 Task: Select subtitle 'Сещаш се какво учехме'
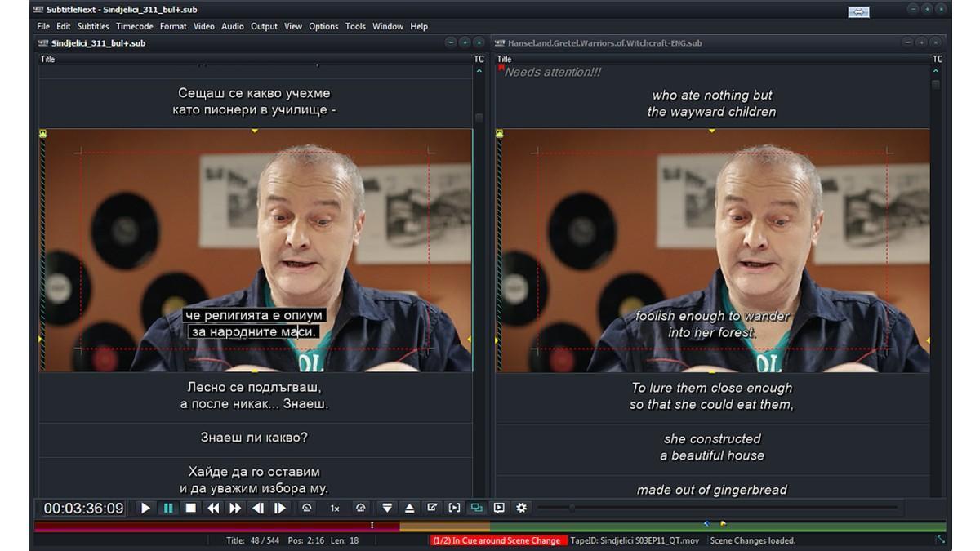pos(255,102)
